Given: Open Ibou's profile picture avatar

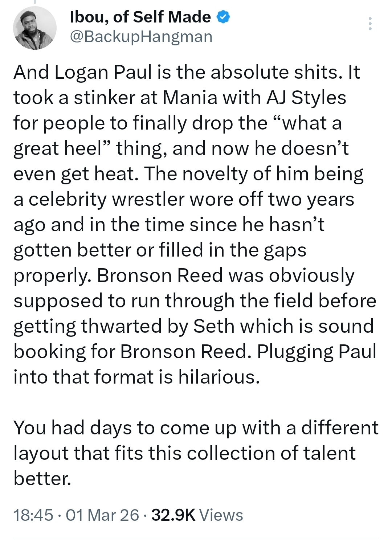Looking at the screenshot, I should [35, 28].
